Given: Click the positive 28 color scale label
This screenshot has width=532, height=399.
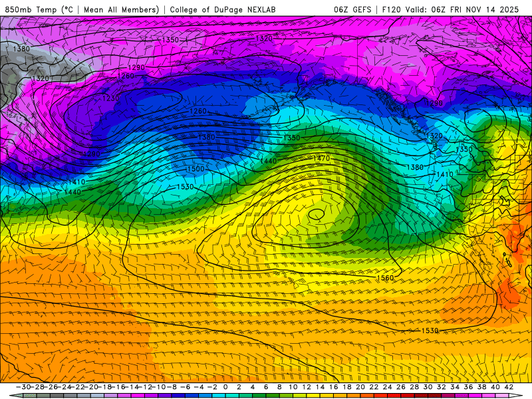Looking at the screenshot, I should pyautogui.click(x=414, y=387).
